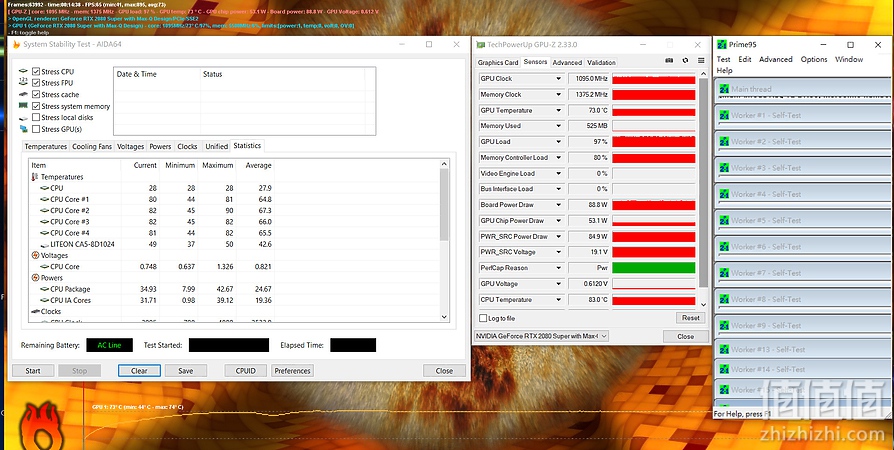Toggle Stress system memory checkbox
The image size is (894, 450).
pyautogui.click(x=36, y=106)
